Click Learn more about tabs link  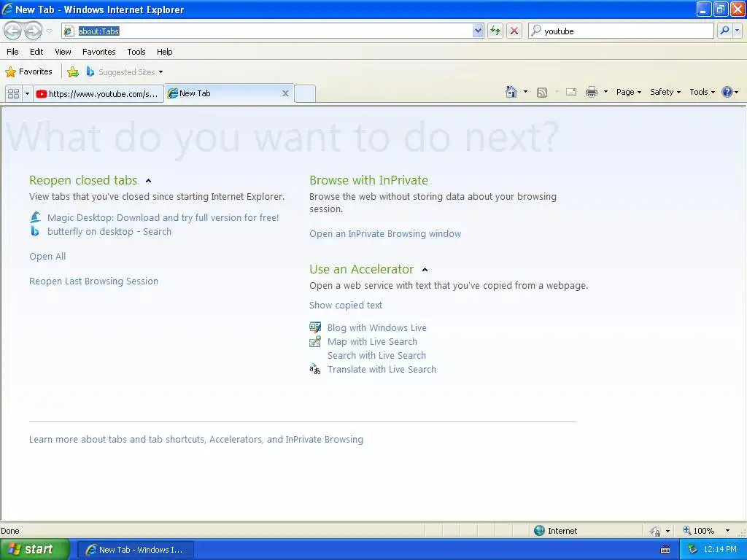pos(196,439)
